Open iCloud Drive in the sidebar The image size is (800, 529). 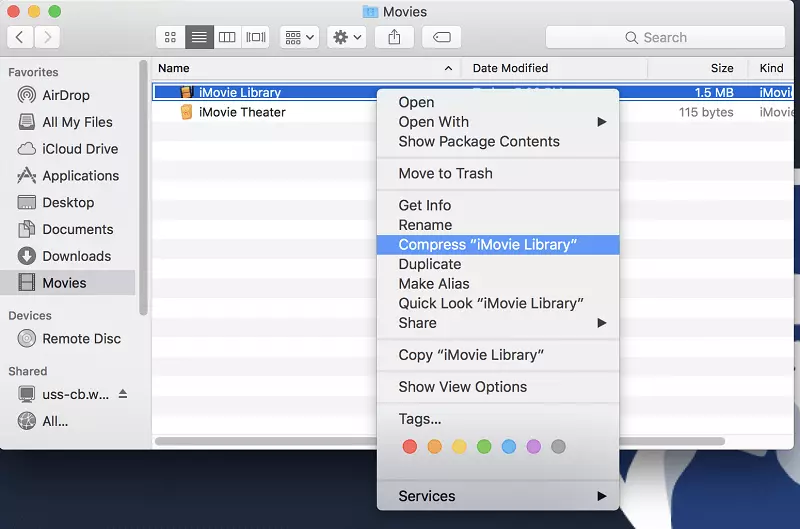67,149
